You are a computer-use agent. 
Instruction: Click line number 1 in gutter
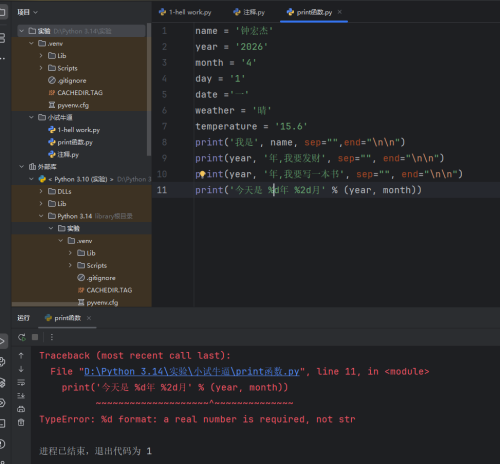point(164,31)
